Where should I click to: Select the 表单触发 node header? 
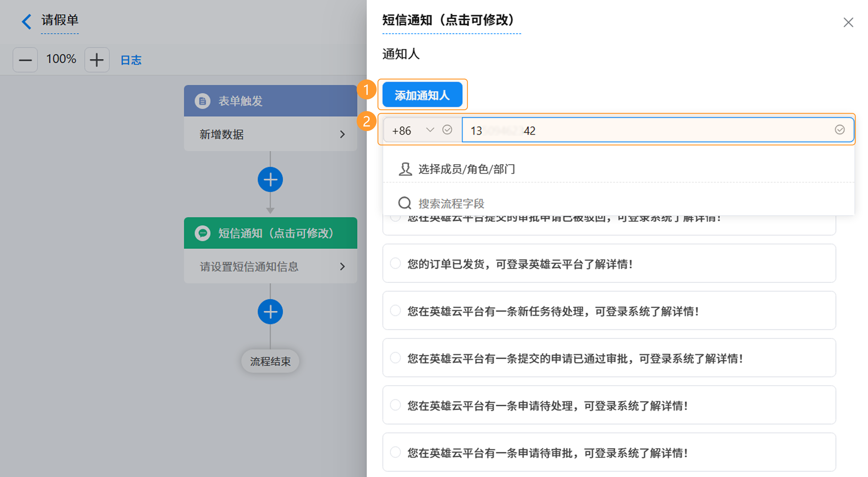tap(271, 101)
